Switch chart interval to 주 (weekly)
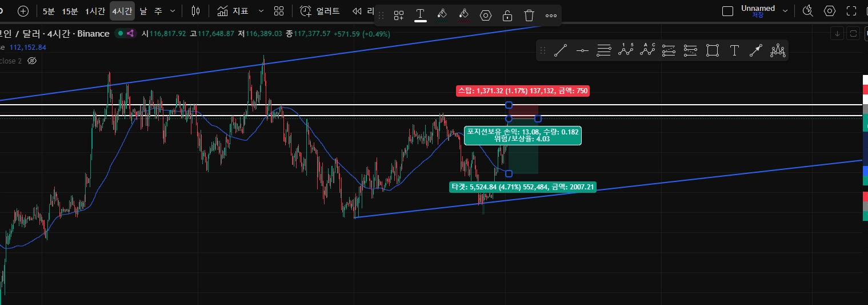Screen dimensions: 868x305 (x=158, y=11)
